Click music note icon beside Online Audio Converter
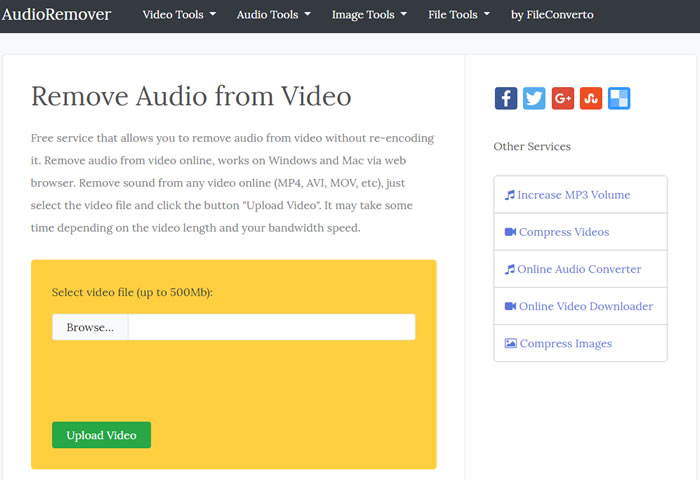 (510, 269)
